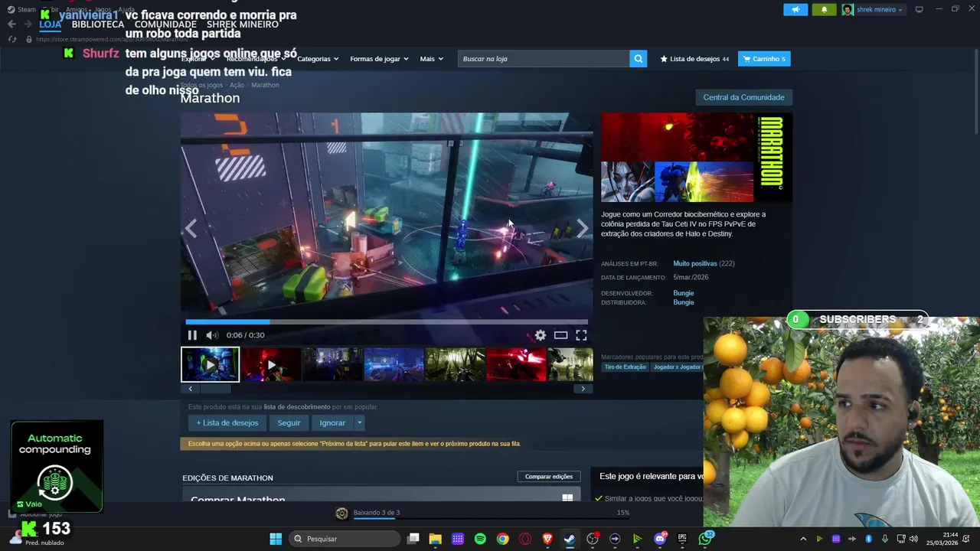
Task: Mute the trailer volume speaker icon
Action: tap(212, 335)
